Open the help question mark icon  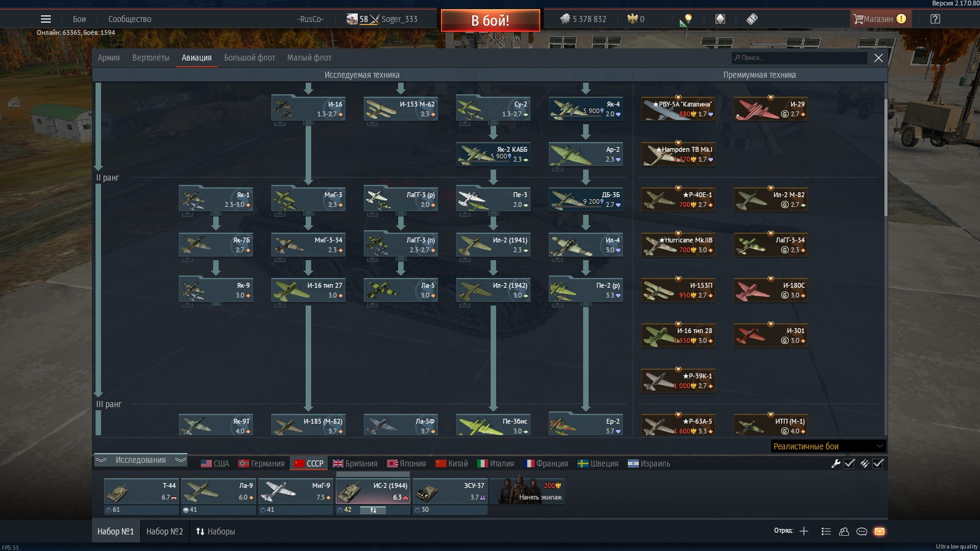935,19
